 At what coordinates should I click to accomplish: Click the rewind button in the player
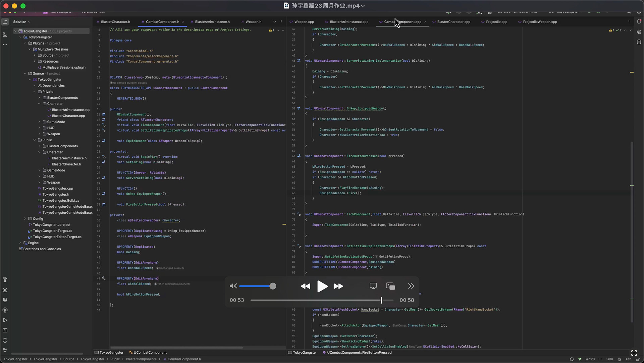tap(305, 286)
